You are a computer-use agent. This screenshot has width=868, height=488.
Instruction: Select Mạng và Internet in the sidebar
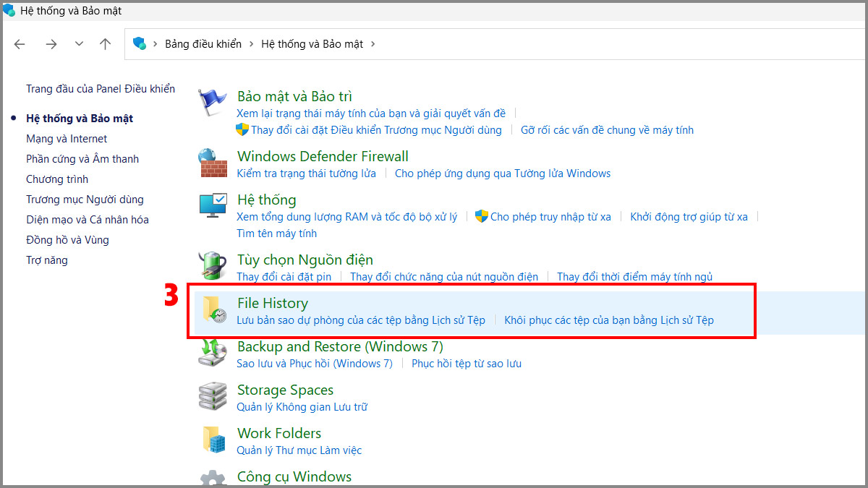[68, 138]
